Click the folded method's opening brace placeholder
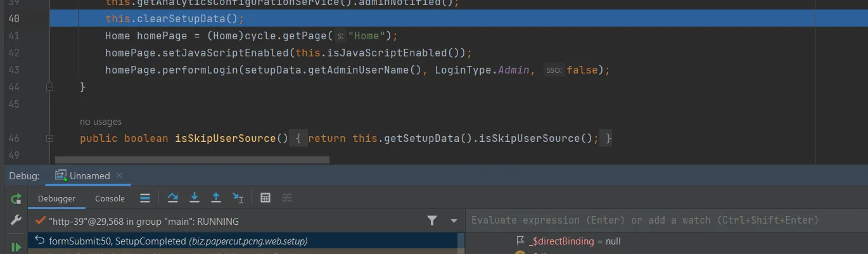This screenshot has width=868, height=254. pyautogui.click(x=299, y=138)
